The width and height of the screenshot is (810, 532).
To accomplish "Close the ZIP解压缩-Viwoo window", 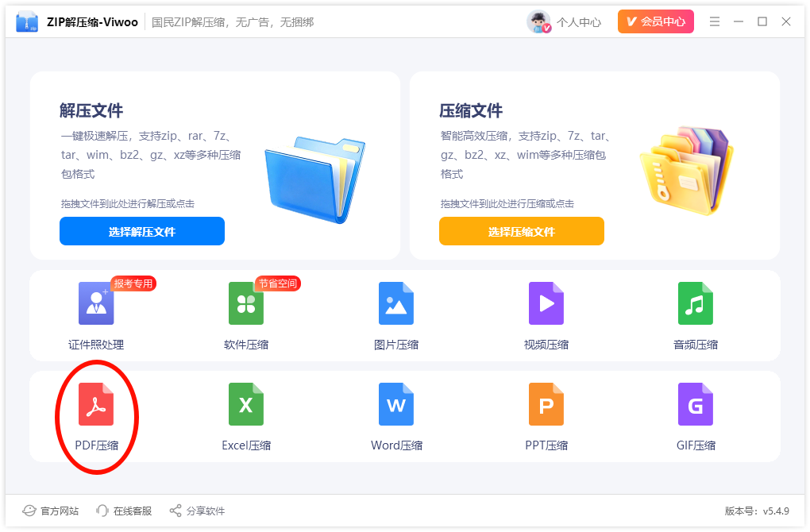I will pos(785,21).
